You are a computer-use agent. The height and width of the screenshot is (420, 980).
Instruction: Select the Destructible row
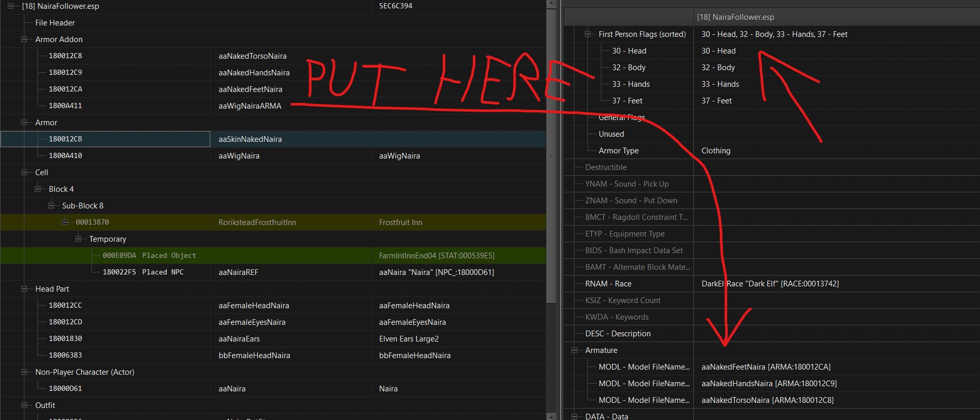point(606,167)
